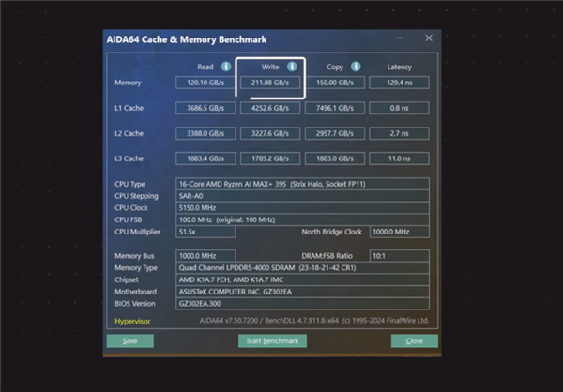Screen dimensions: 563x392
Task: Click the Memory Type LPDDR5-4000 field
Action: 302,266
